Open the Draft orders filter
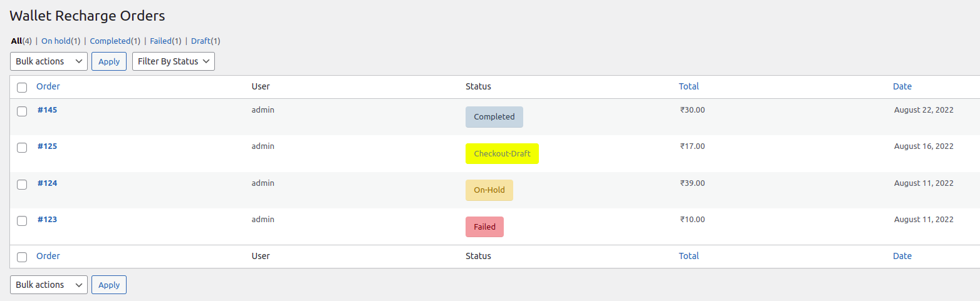Viewport: 980px width, 301px height. pyautogui.click(x=201, y=41)
